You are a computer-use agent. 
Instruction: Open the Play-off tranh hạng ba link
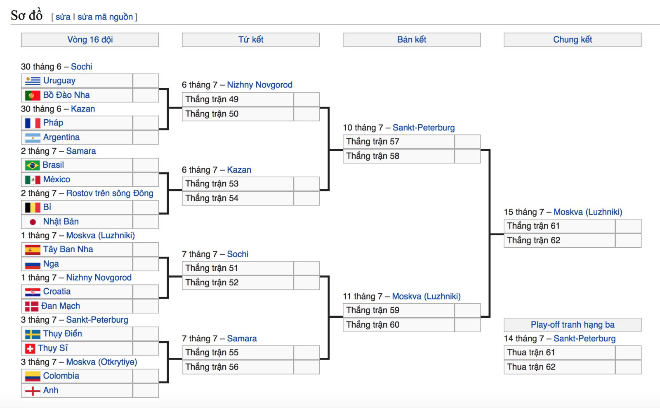point(572,325)
